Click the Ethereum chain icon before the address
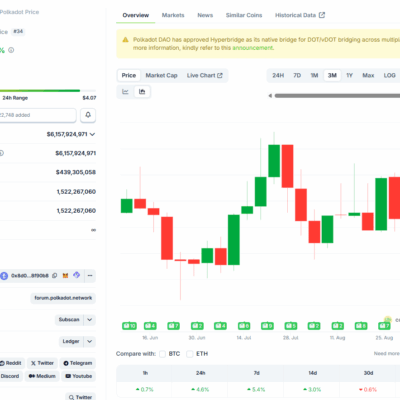400x400 pixels. pyautogui.click(x=4, y=276)
